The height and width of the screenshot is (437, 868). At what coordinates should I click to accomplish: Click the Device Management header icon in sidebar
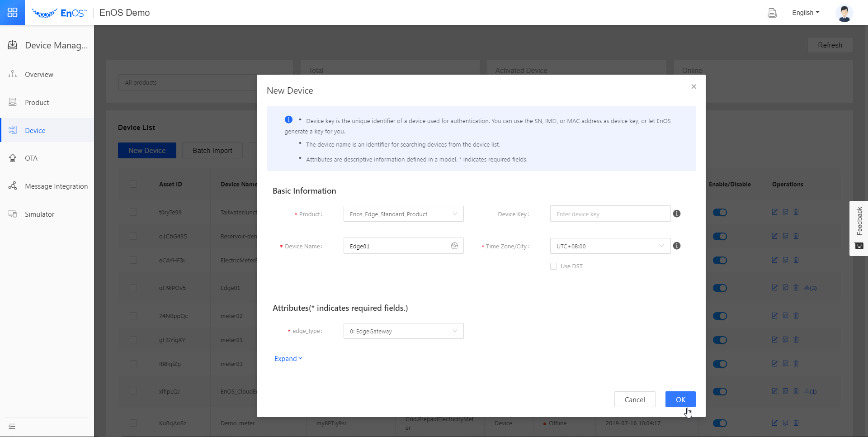coord(13,45)
